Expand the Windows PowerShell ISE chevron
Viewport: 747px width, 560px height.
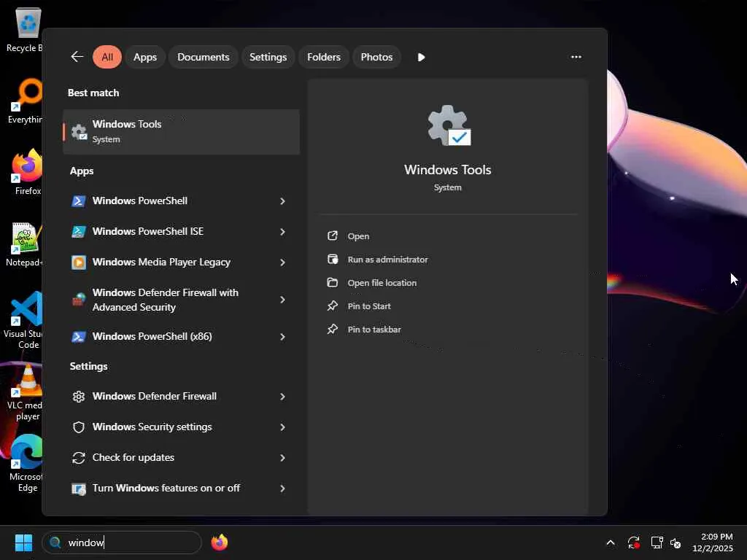282,231
